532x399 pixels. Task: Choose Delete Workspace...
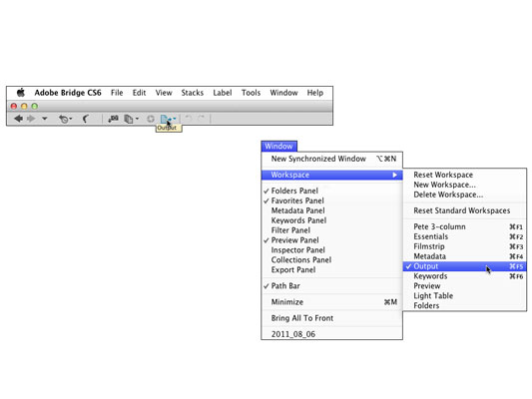(465, 195)
